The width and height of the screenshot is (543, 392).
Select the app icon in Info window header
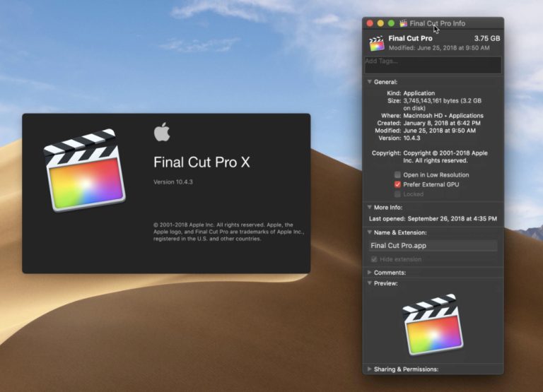[376, 43]
